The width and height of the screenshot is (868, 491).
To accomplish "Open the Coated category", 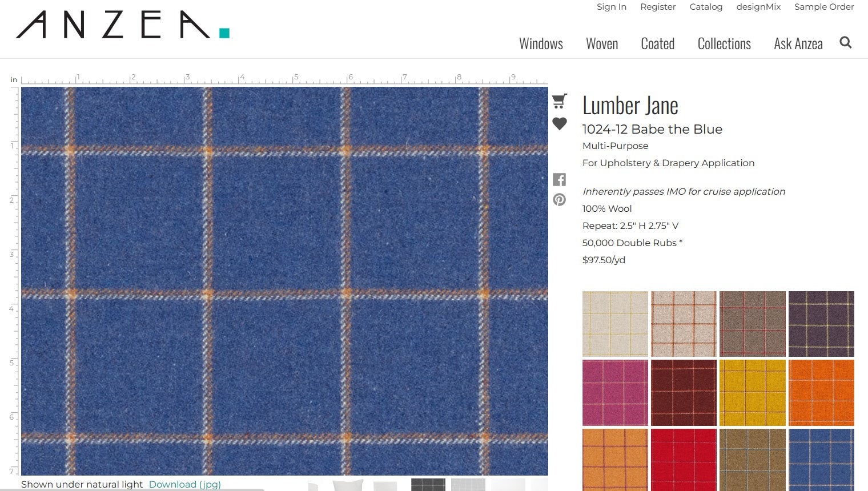I will pos(657,44).
